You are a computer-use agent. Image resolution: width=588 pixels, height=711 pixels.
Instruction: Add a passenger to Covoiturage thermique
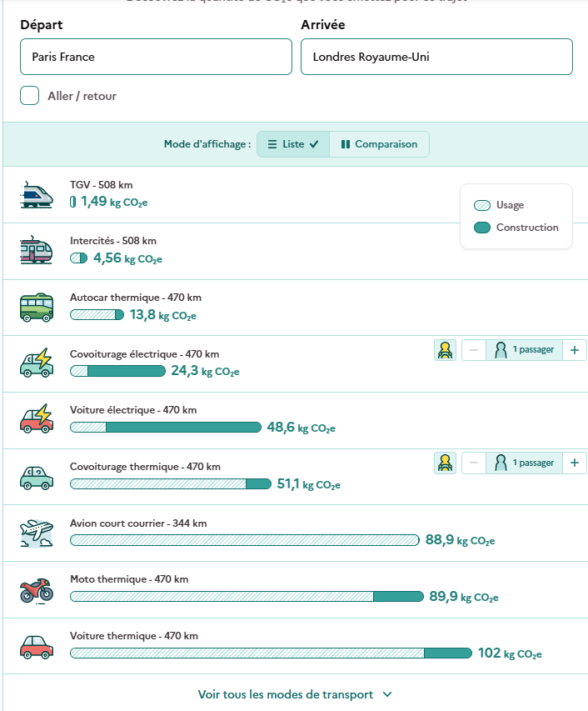coord(575,463)
